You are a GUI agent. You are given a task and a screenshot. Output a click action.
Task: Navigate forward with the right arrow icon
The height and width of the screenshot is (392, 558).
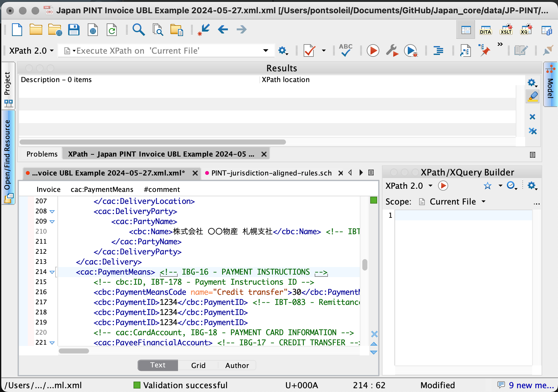[x=241, y=30]
